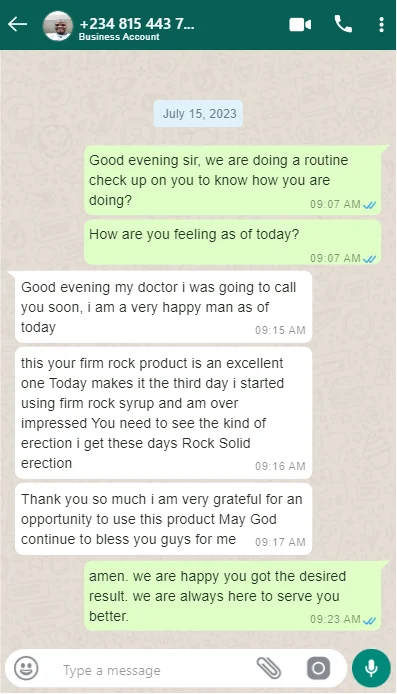Open the camera from message bar
The image size is (397, 694).
point(318,668)
